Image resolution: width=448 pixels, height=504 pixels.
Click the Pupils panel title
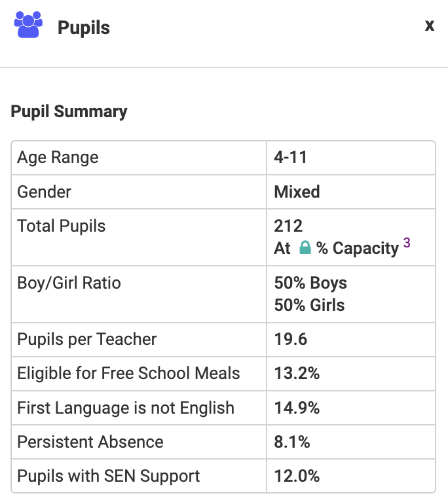point(84,27)
